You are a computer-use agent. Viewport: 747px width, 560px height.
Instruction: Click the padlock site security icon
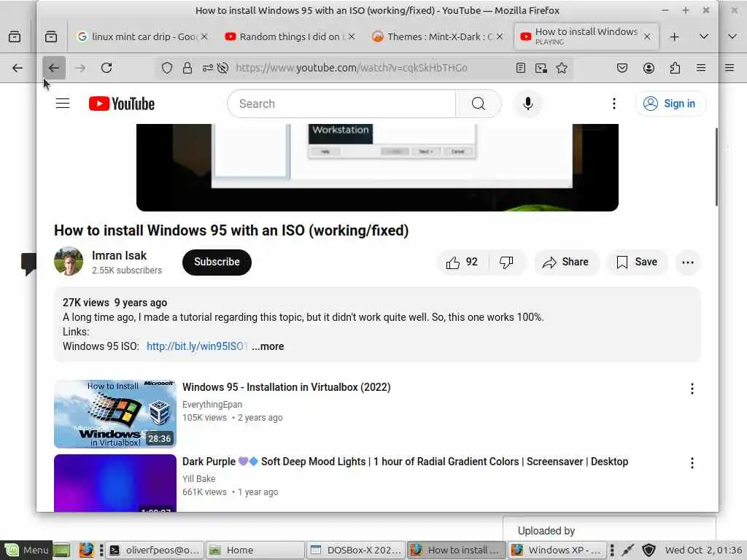tap(187, 68)
